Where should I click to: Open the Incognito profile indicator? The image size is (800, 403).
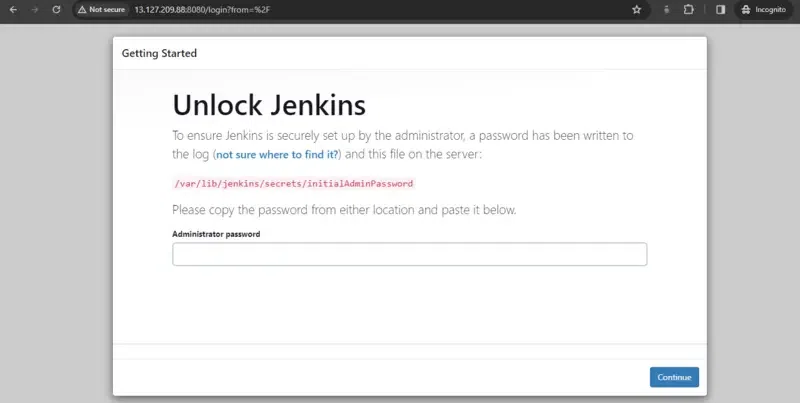click(767, 9)
